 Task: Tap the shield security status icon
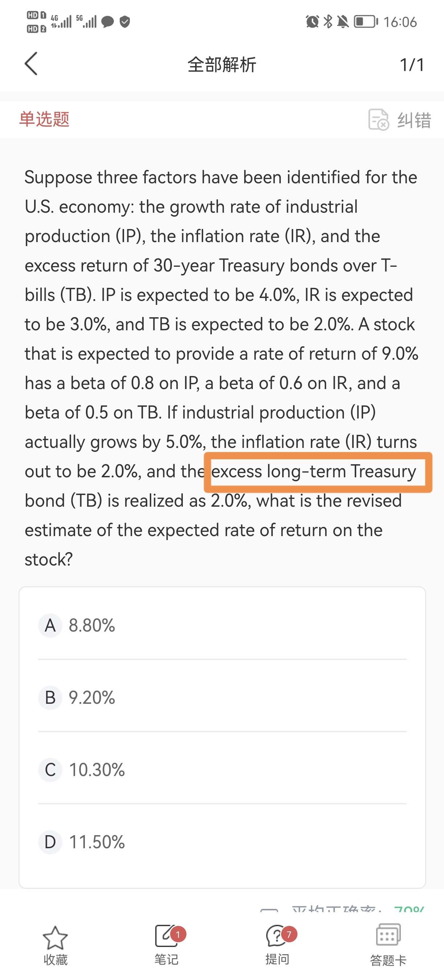(125, 22)
